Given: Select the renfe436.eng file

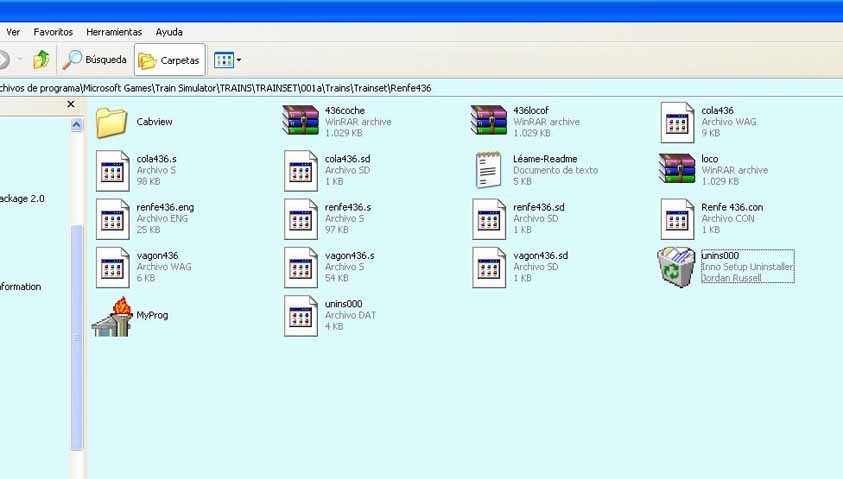Looking at the screenshot, I should pyautogui.click(x=112, y=219).
